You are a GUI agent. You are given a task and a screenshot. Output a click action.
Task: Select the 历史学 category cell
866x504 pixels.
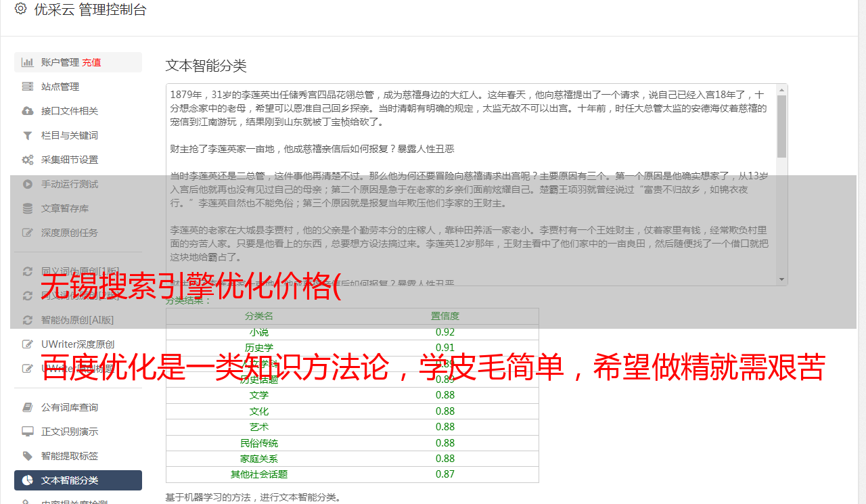coord(259,348)
